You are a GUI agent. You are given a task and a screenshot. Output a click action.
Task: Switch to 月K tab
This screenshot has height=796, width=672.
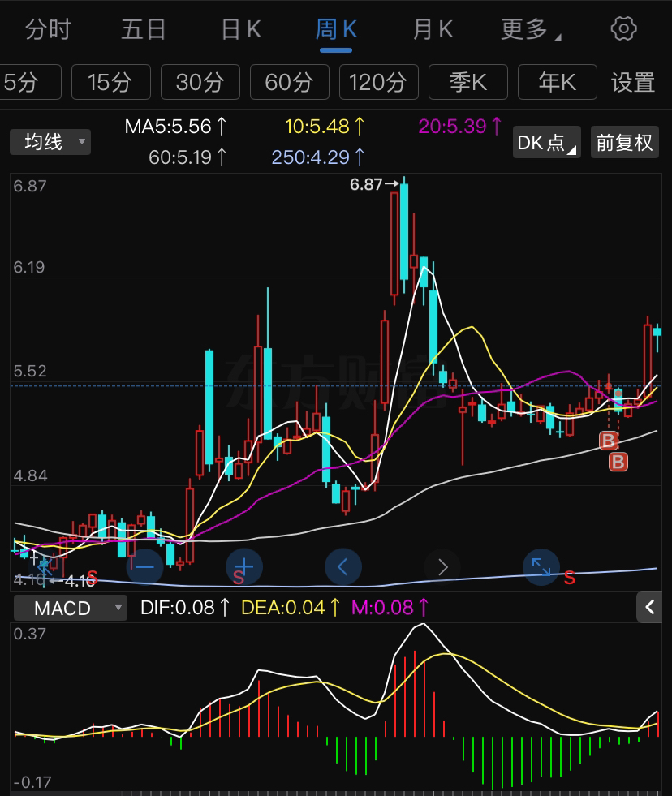pyautogui.click(x=433, y=29)
